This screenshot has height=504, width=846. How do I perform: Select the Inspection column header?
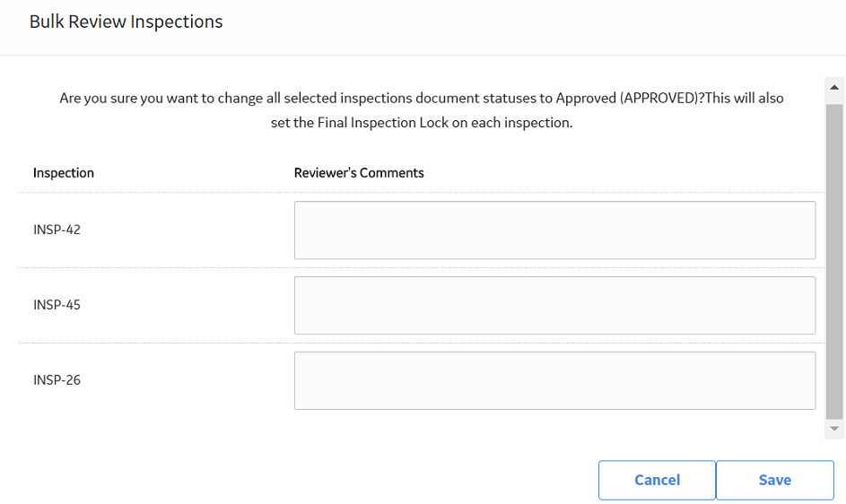64,173
